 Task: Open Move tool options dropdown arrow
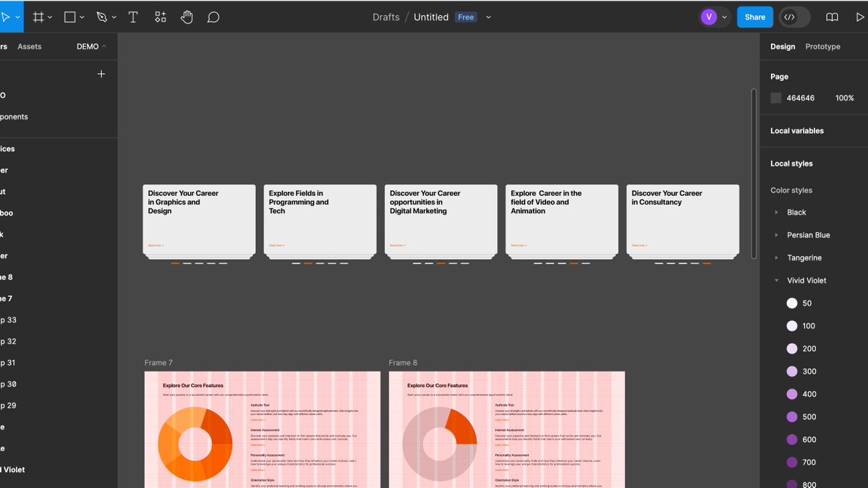tap(17, 17)
